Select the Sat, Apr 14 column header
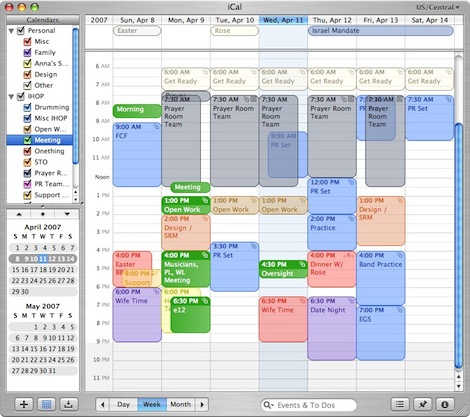 tap(430, 20)
